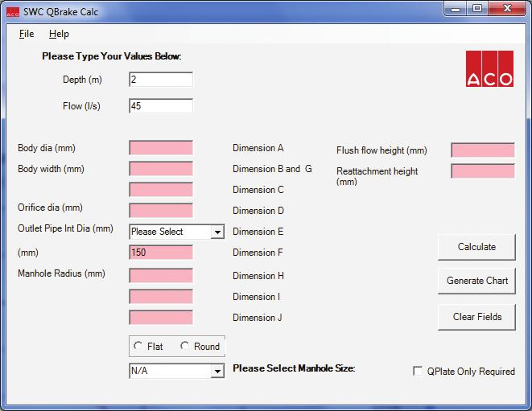Click the ACO logo image

489,69
